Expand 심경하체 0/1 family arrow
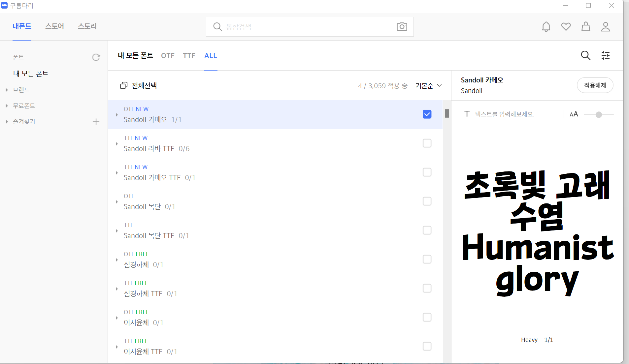This screenshot has width=629, height=364. 116,260
